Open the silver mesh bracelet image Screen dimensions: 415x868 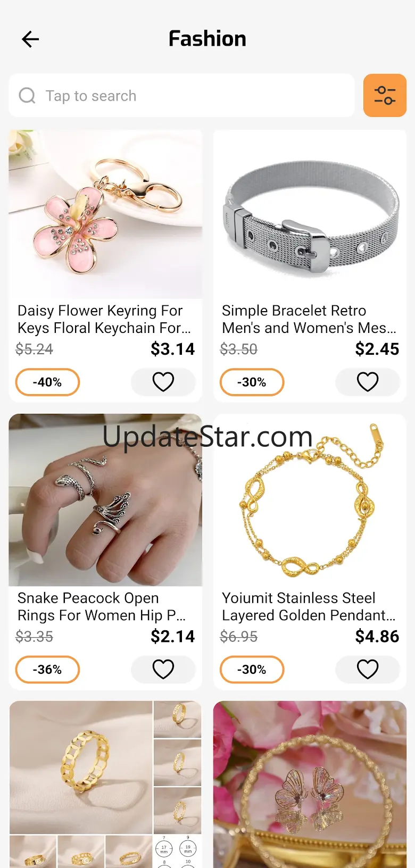pyautogui.click(x=310, y=214)
